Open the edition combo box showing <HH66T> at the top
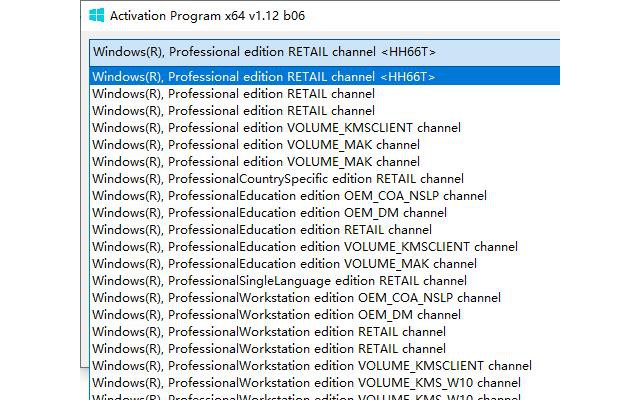Viewport: 640px width, 400px height. (324, 52)
